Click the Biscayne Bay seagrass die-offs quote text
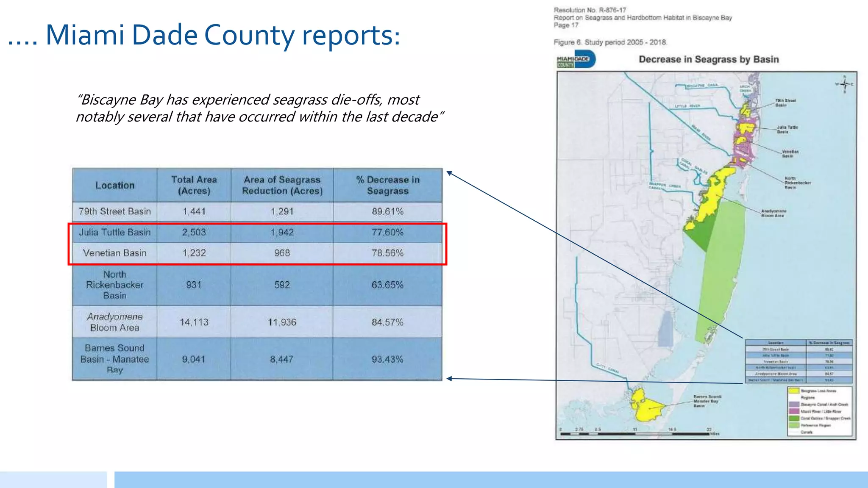The height and width of the screenshot is (488, 868). point(259,108)
